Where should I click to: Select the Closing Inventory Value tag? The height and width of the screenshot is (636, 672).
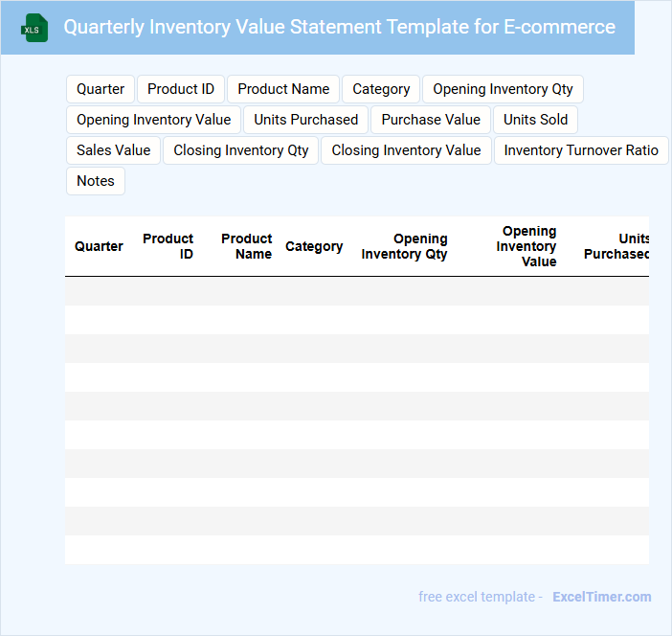(x=406, y=150)
